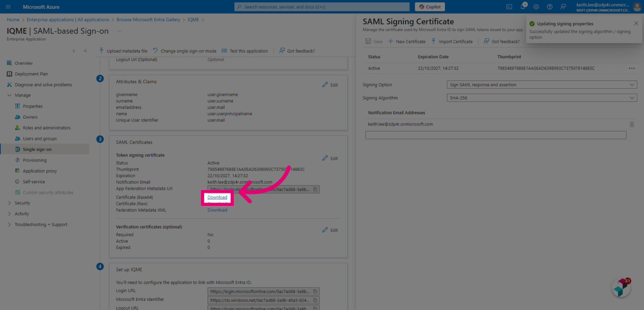The image size is (644, 310).
Task: Open the notifications bell
Action: tap(523, 6)
